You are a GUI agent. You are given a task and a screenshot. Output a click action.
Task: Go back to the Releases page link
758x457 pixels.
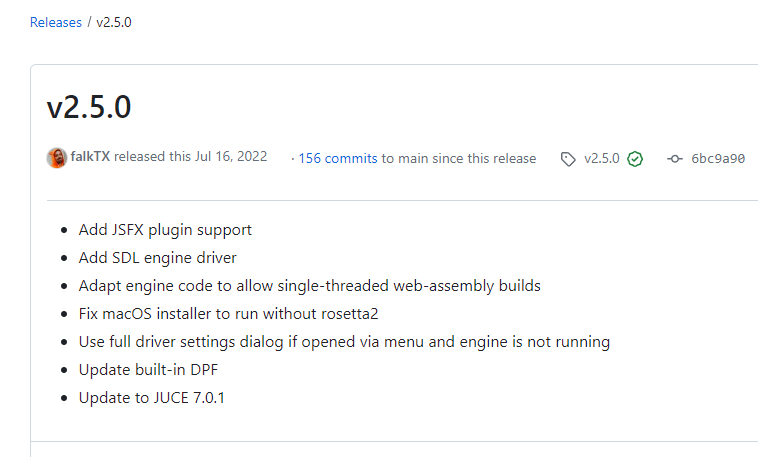coord(56,22)
